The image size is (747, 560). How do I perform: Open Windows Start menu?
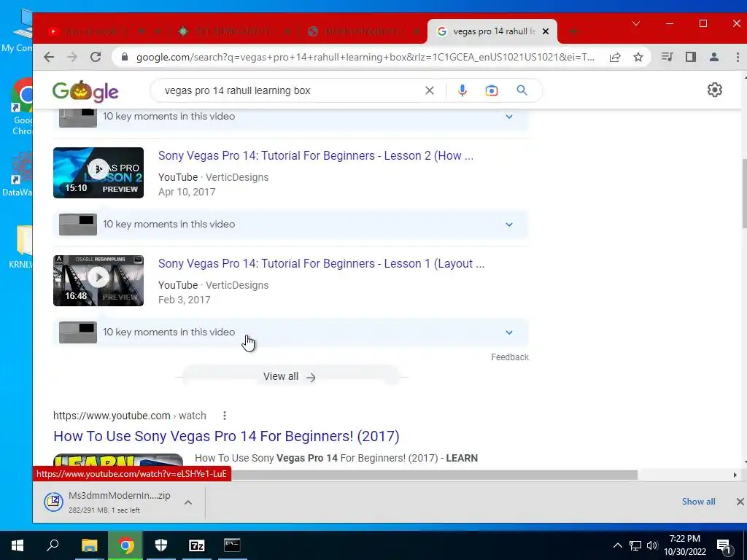click(18, 545)
